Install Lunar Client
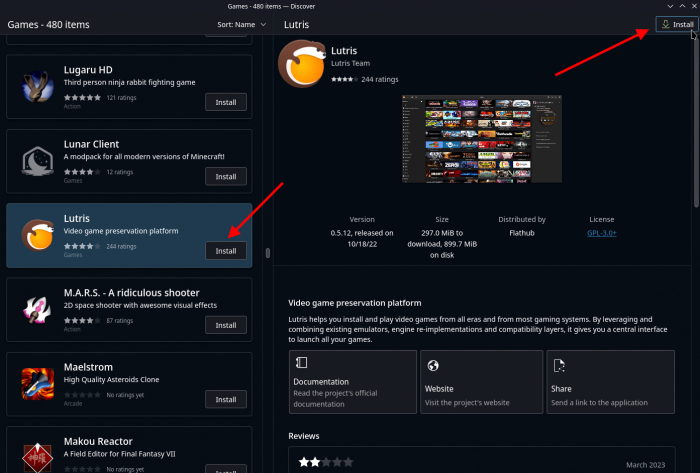 point(226,176)
